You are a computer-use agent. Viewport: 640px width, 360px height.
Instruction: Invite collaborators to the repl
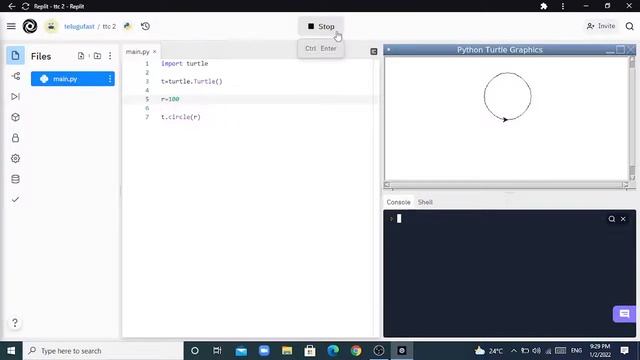coord(600,26)
